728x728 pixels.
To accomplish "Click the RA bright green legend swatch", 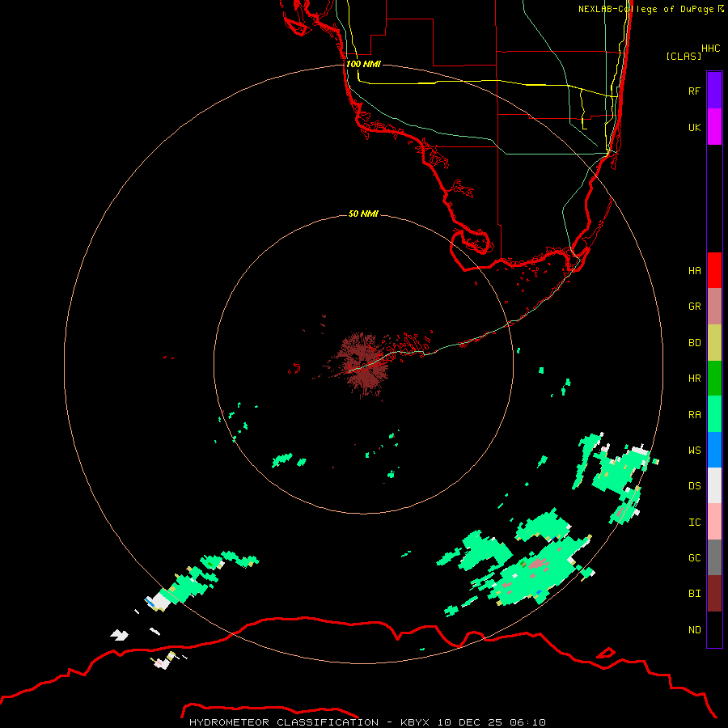I will (714, 414).
